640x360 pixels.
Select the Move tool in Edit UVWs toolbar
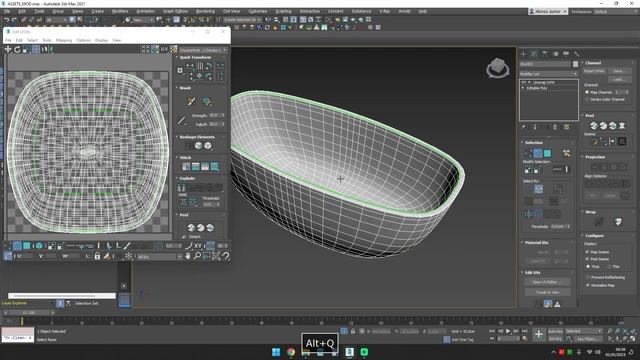click(8, 49)
